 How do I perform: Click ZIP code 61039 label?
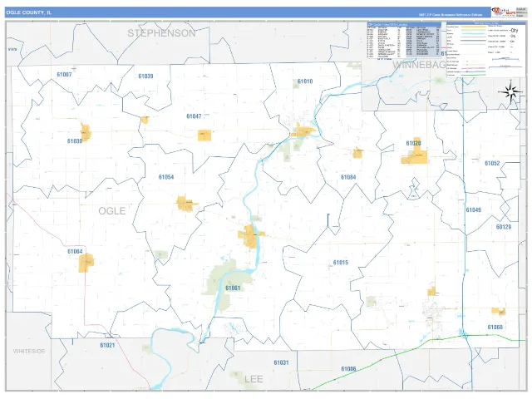coord(146,76)
